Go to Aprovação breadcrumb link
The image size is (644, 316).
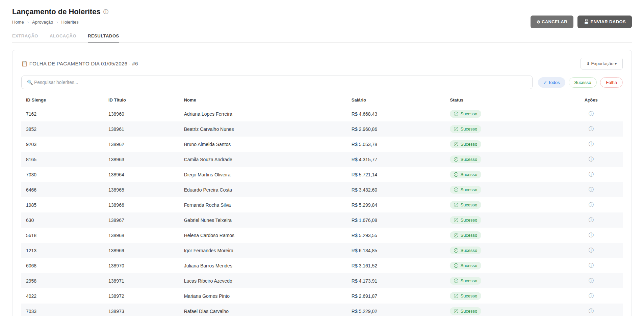[43, 22]
